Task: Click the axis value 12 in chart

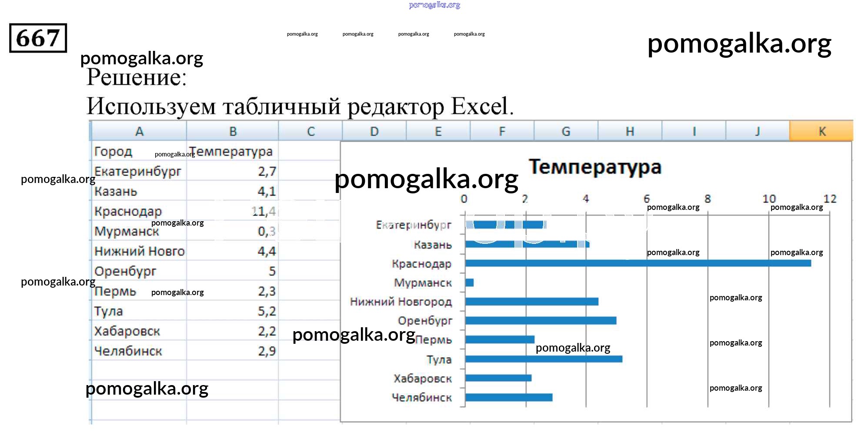Action: pos(829,199)
